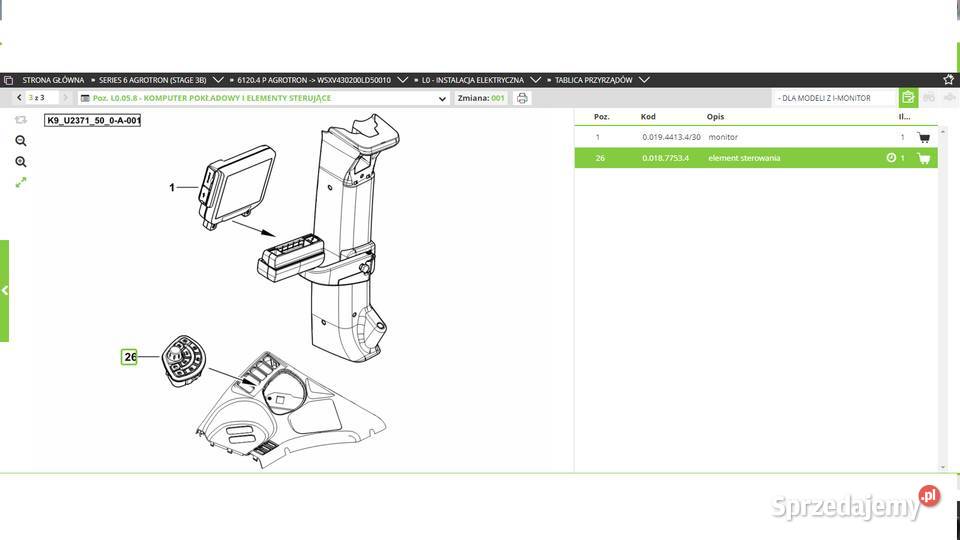Expand the Tablica Przyrządów breadcrumb dropdown

click(x=644, y=80)
